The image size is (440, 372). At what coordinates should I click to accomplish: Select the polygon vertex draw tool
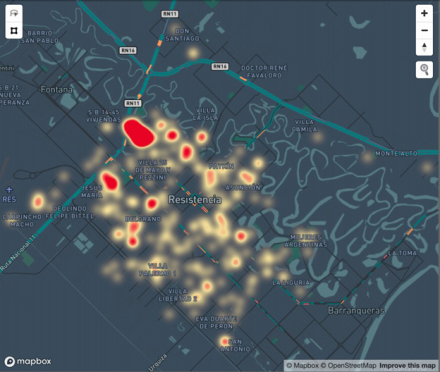pos(14,31)
